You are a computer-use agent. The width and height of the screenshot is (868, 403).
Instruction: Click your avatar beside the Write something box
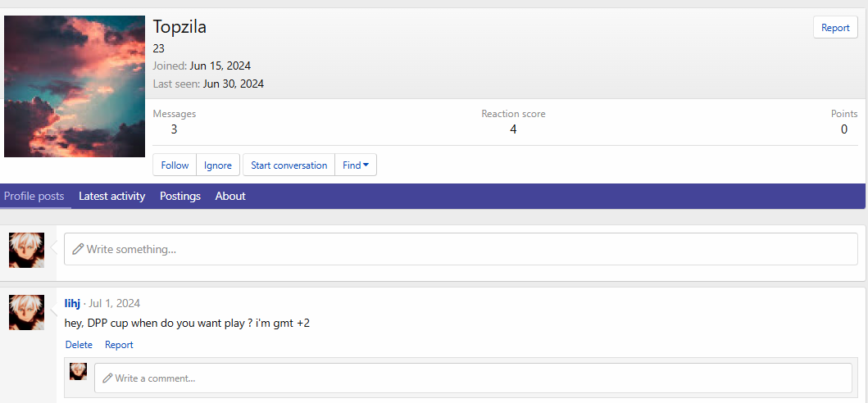click(x=26, y=250)
